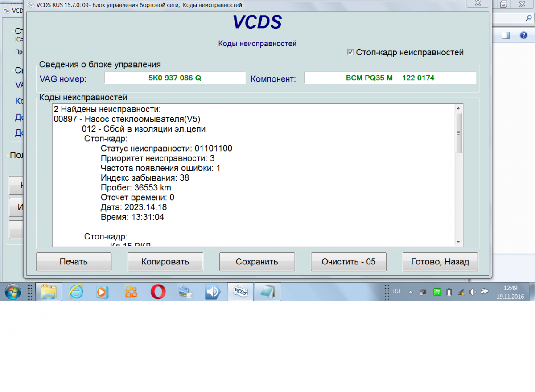535x392 pixels.
Task: Click the safely remove hardware tray icon
Action: 423,293
